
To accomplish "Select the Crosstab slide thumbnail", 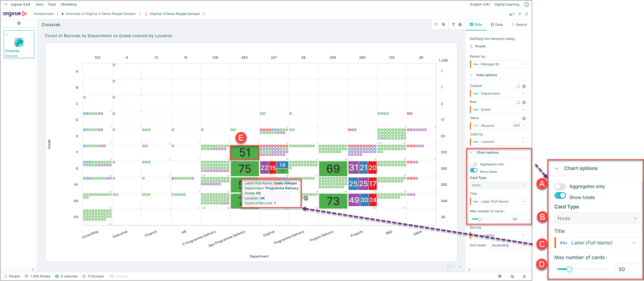I will click(x=19, y=44).
